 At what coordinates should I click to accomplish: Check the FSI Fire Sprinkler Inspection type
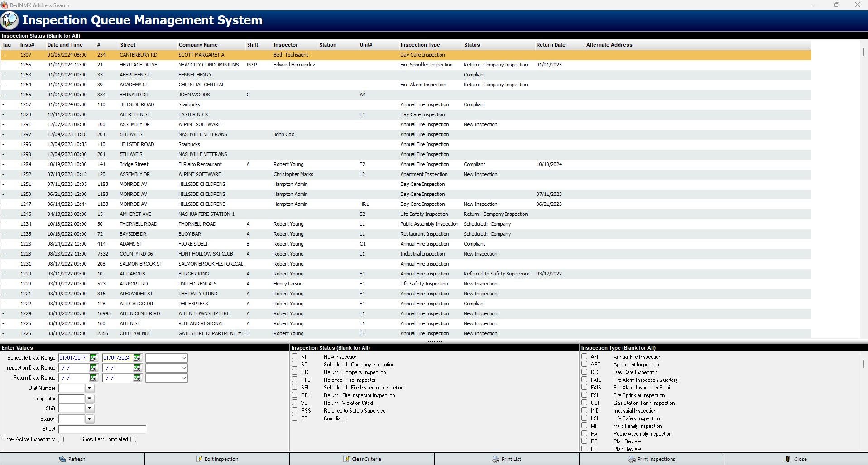(x=585, y=395)
